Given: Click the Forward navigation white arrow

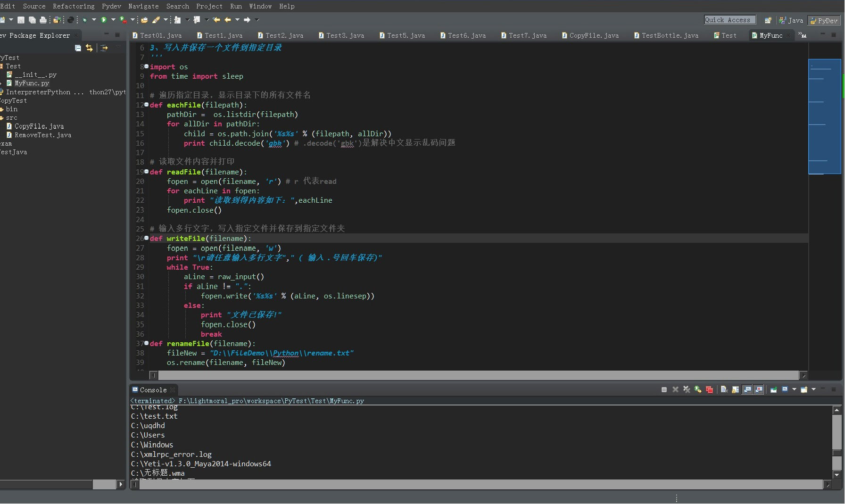Looking at the screenshot, I should (247, 20).
